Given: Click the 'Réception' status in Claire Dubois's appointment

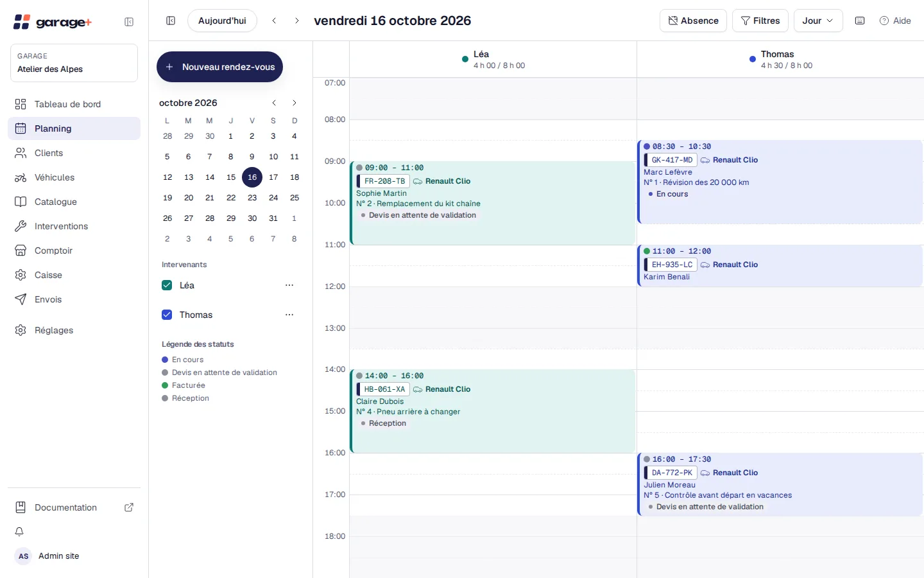Looking at the screenshot, I should [x=384, y=423].
